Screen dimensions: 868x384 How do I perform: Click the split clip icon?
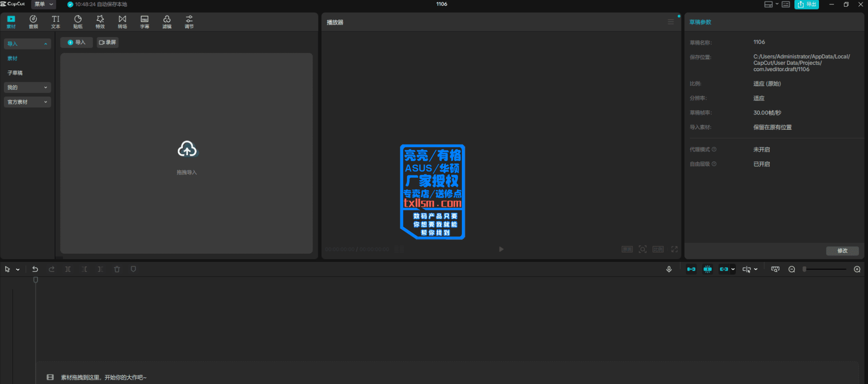(x=68, y=269)
